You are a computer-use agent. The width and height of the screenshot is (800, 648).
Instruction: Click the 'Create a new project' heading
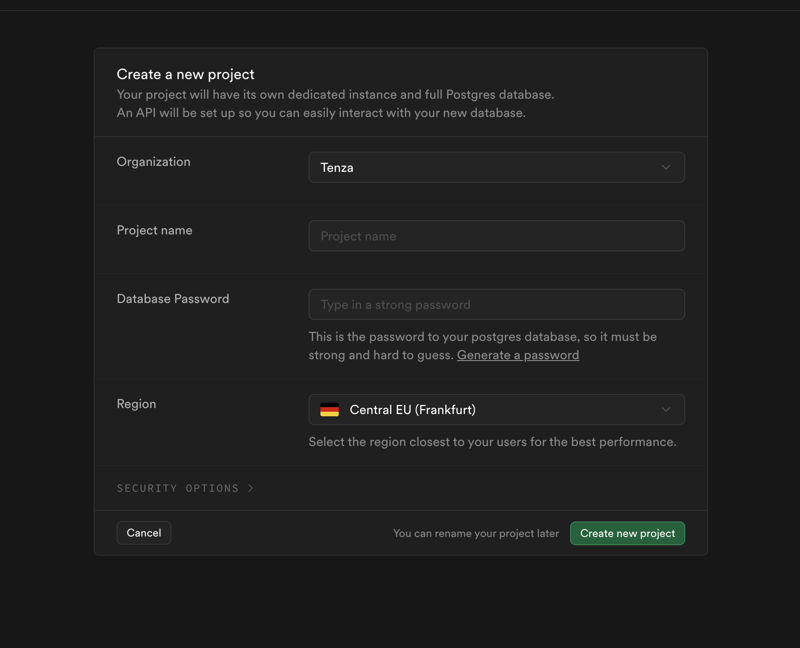185,74
